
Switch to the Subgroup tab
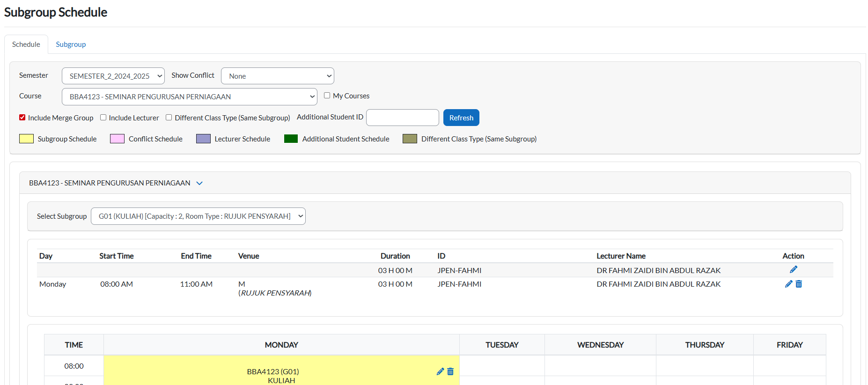[x=71, y=44]
